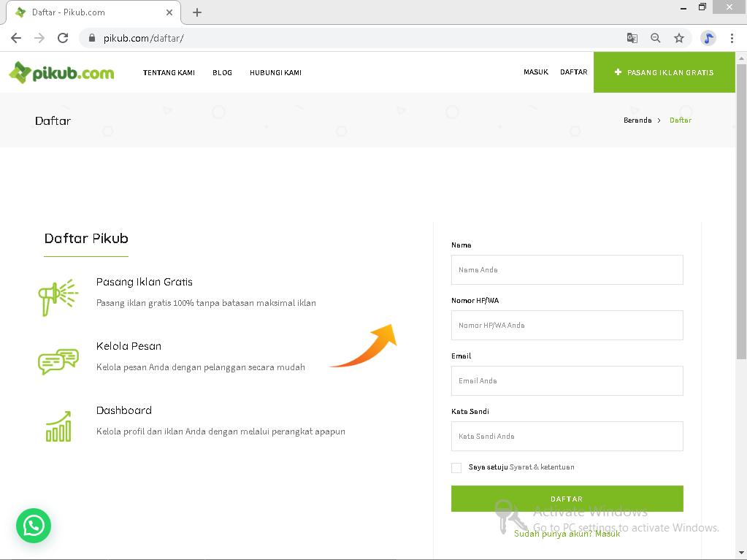Open the WhatsApp chat icon
Image resolution: width=747 pixels, height=560 pixels.
point(33,526)
